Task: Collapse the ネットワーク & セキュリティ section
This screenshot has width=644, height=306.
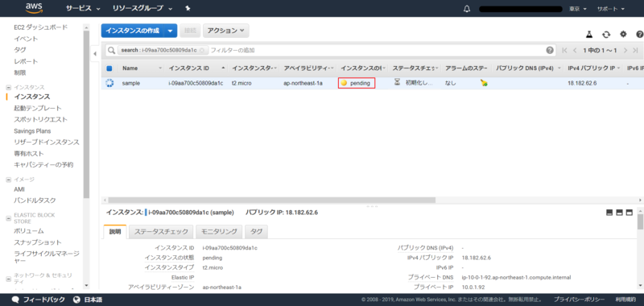Action: click(8, 279)
